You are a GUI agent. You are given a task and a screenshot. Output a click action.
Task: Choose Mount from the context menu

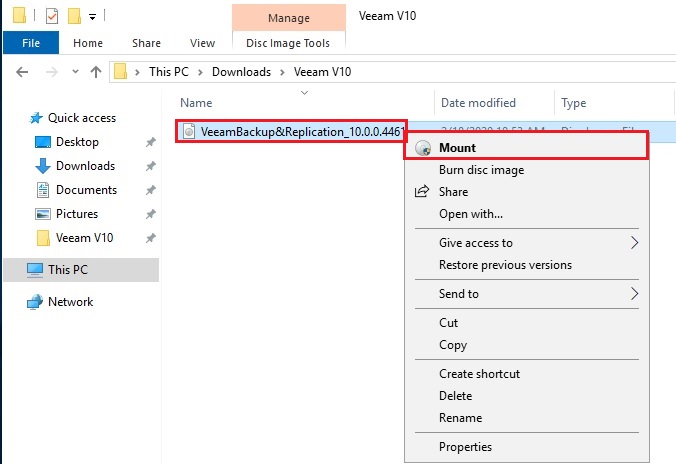(526, 147)
